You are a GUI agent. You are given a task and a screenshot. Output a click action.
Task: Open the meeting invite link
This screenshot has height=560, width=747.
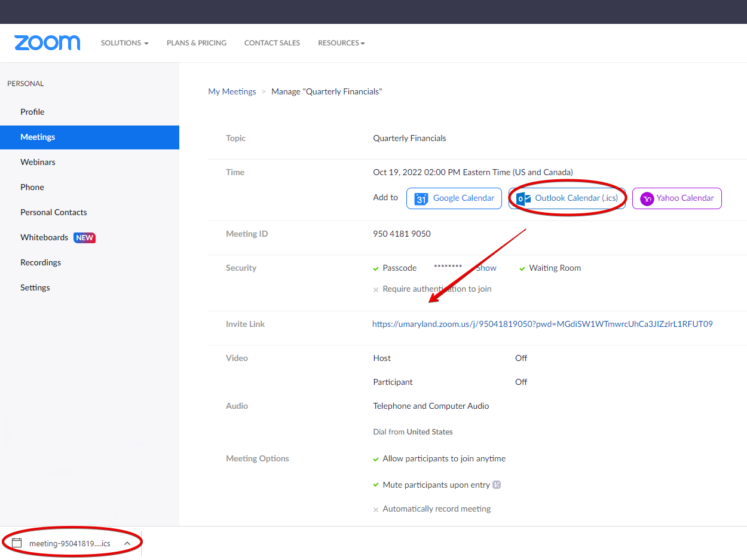tap(542, 324)
